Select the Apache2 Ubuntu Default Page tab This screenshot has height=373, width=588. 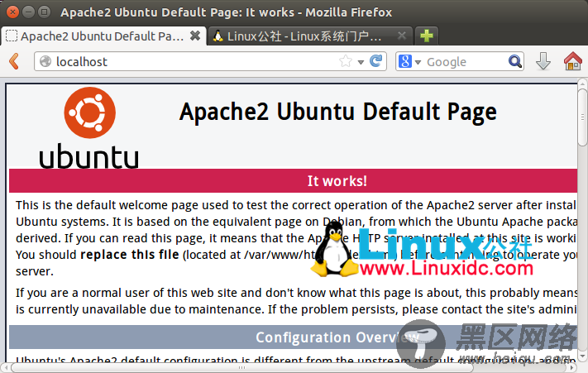point(103,36)
